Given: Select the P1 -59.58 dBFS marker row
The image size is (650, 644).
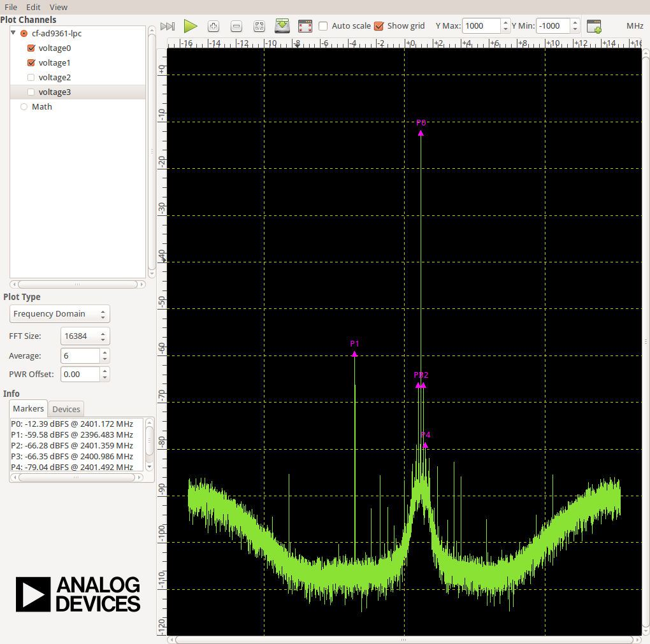Looking at the screenshot, I should [x=72, y=434].
